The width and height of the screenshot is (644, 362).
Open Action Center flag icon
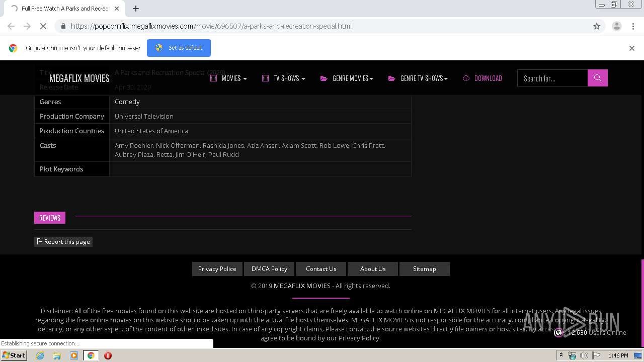coord(596,355)
